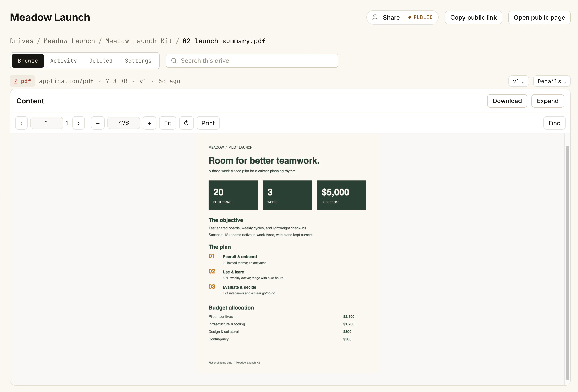Focus the Search this drive field
This screenshot has width=578, height=392.
[x=252, y=61]
